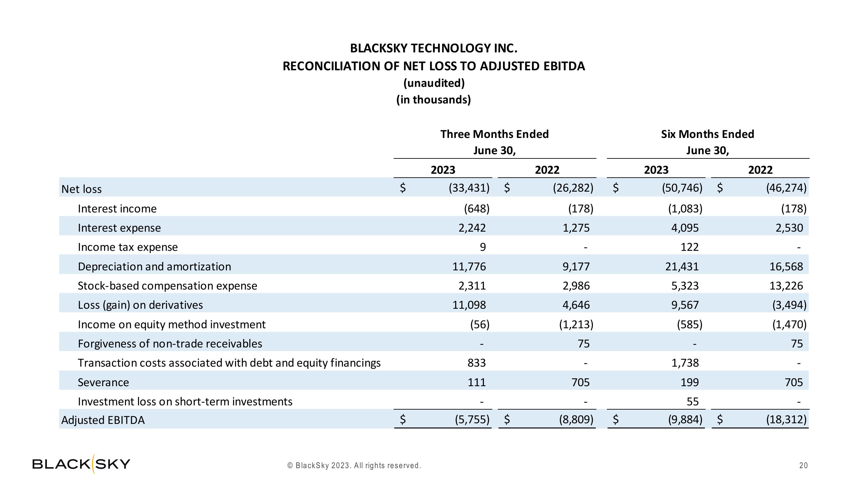Click the 'Severance' row label
Screen dimensions: 868x488
(104, 383)
